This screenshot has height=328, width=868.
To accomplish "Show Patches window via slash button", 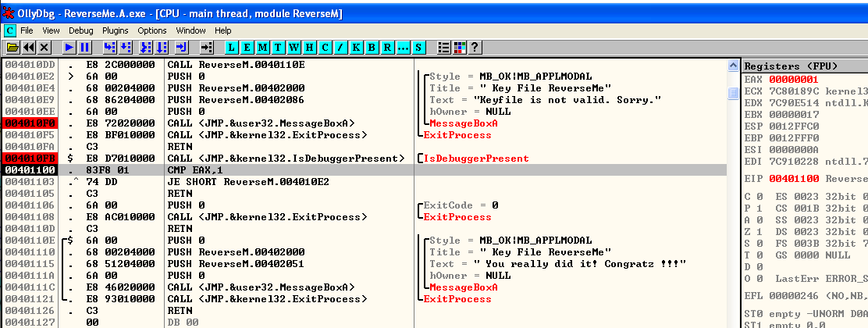I will 341,47.
